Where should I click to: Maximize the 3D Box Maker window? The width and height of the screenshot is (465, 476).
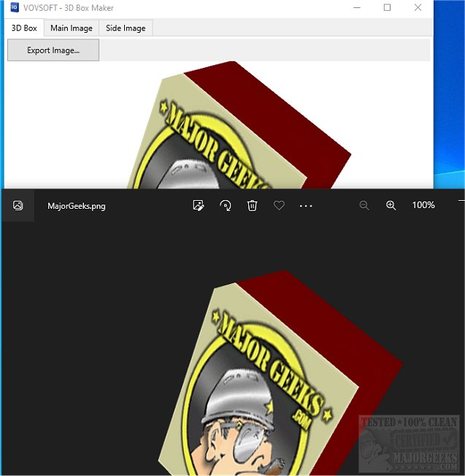pyautogui.click(x=387, y=7)
